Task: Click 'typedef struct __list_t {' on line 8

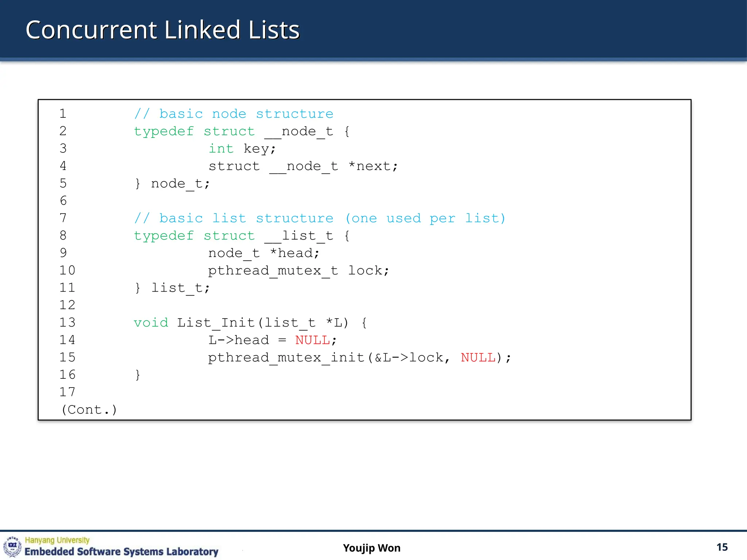Action: [x=241, y=236]
